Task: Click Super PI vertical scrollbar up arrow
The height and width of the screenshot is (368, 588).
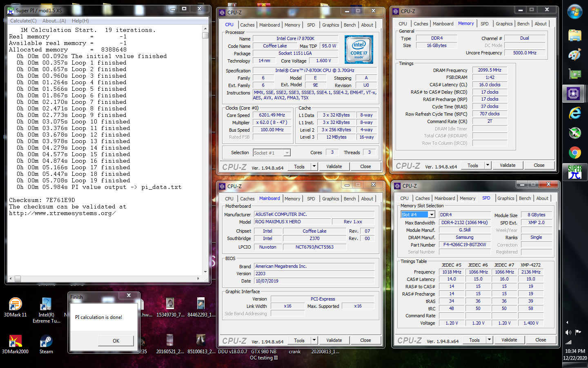Action: [205, 29]
